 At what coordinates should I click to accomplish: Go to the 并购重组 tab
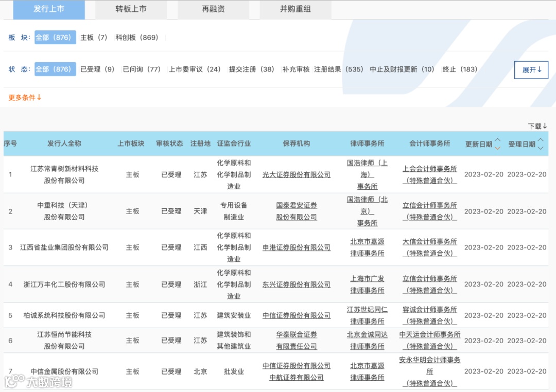[296, 9]
